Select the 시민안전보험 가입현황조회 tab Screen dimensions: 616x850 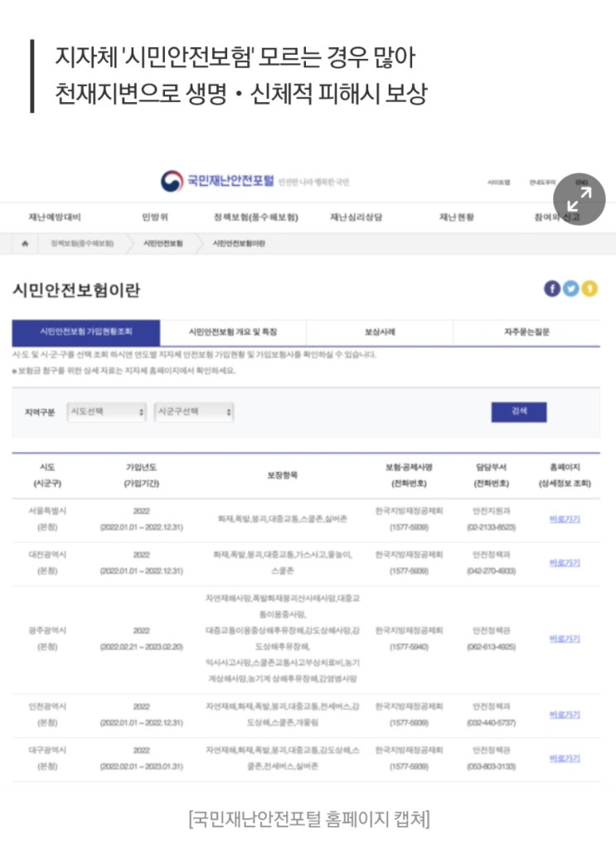coord(86,333)
